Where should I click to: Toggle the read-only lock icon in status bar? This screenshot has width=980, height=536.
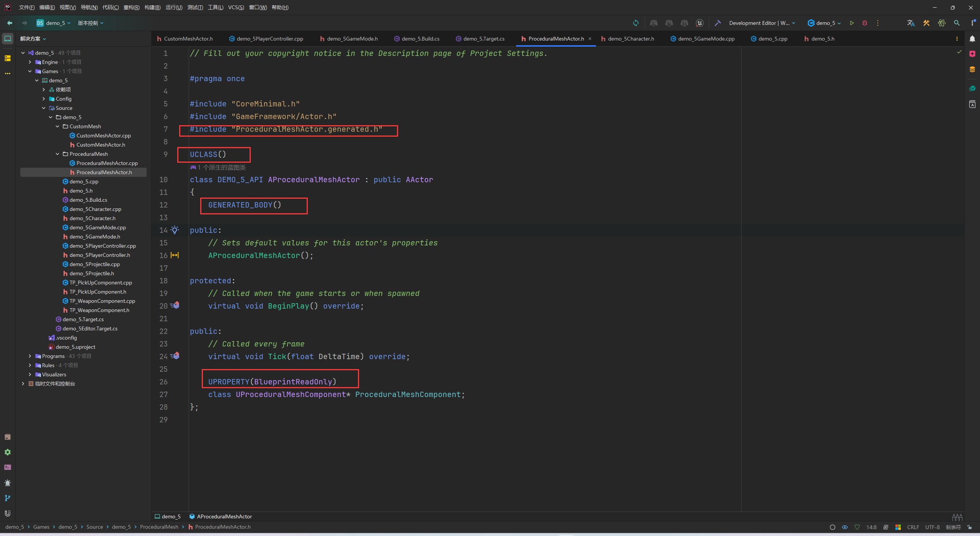[970, 527]
